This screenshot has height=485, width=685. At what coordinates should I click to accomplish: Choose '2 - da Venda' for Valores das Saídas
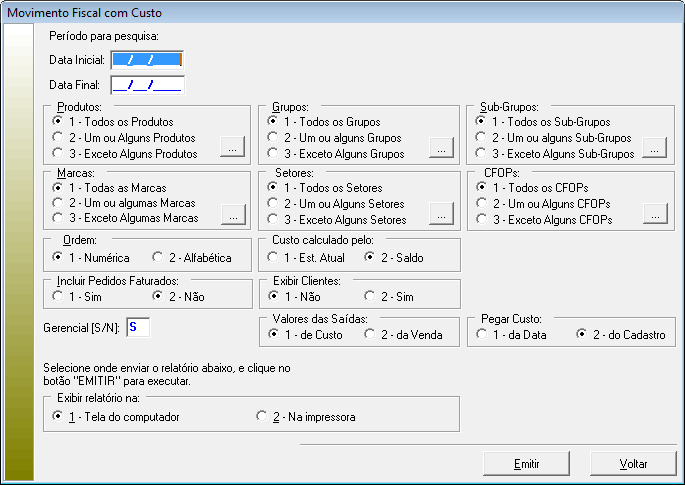click(370, 335)
